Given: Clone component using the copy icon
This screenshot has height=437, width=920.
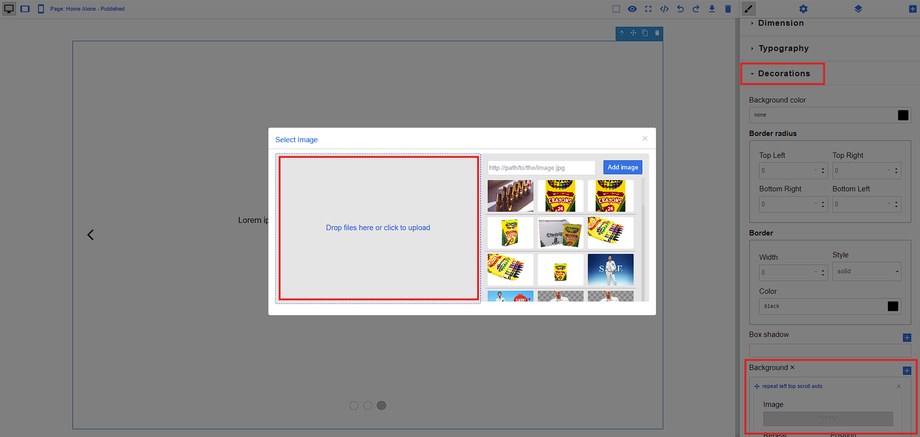Looking at the screenshot, I should pyautogui.click(x=645, y=33).
